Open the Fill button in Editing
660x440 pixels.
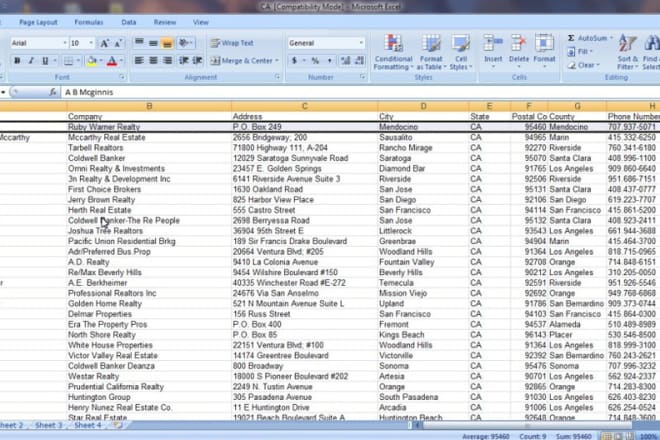coord(580,51)
